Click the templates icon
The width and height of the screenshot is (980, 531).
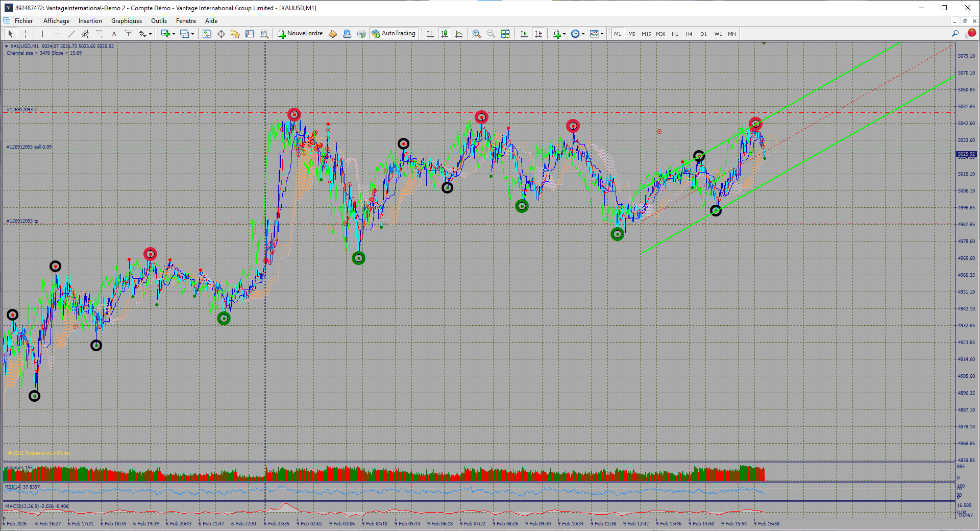click(594, 34)
